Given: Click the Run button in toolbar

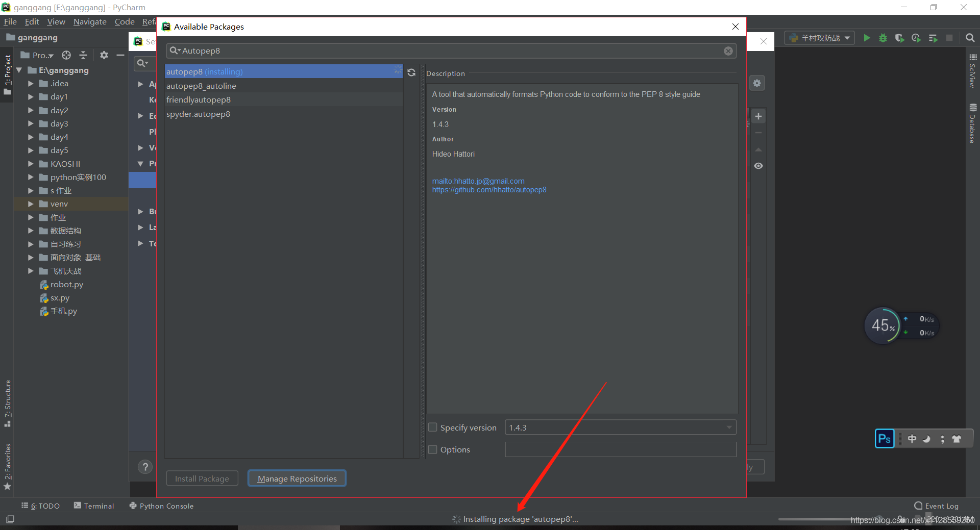Looking at the screenshot, I should click(867, 38).
